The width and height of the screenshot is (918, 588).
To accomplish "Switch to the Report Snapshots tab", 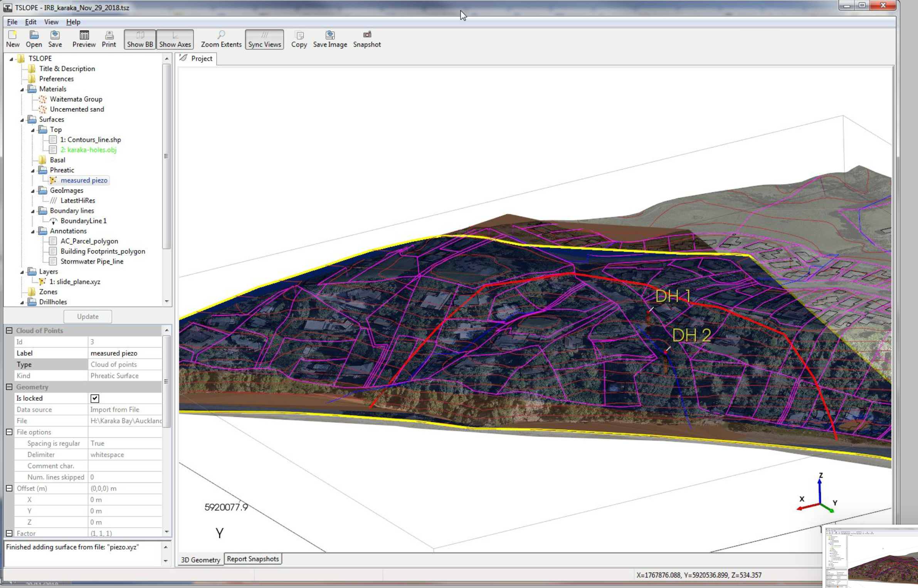I will [x=253, y=559].
